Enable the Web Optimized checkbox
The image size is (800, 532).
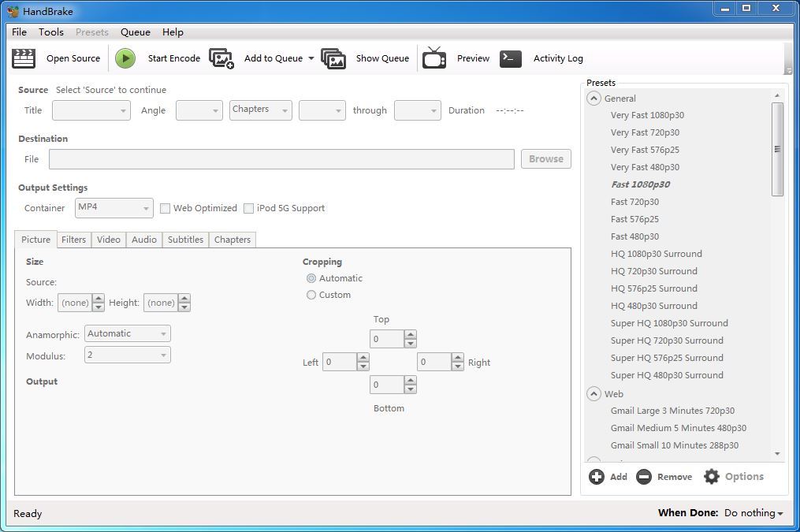click(165, 208)
